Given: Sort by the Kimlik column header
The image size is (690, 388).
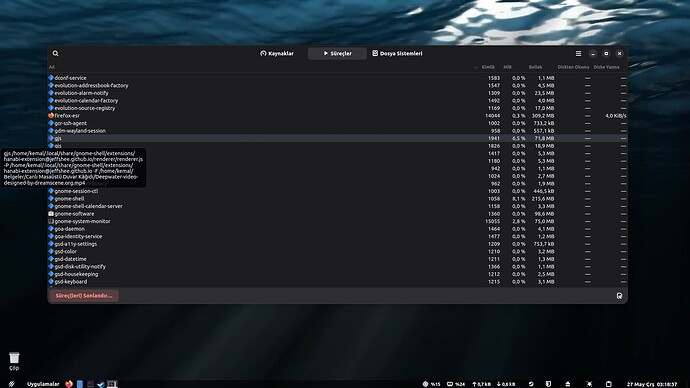Looking at the screenshot, I should coord(488,67).
